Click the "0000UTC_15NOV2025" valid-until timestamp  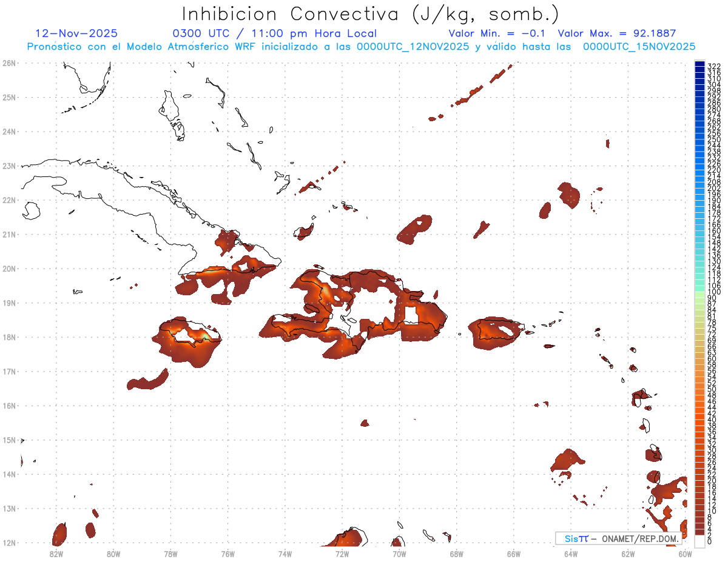(x=639, y=47)
